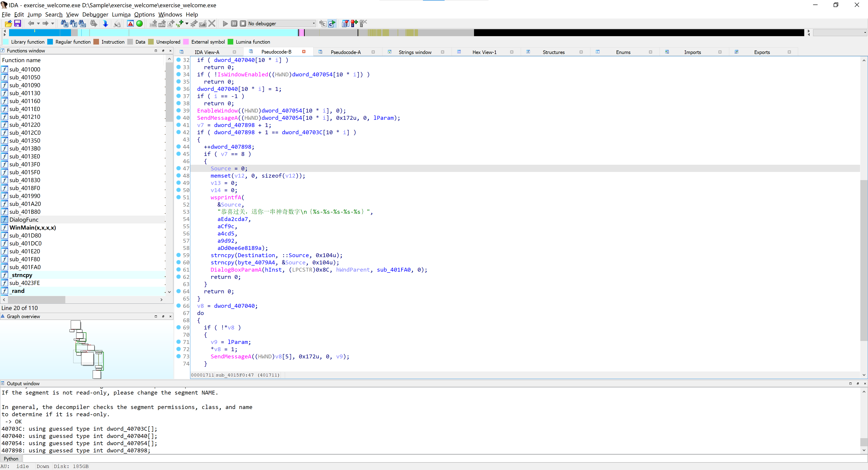Switch to the Hex View-1 tab
Screen dimensions: 868x470
pos(484,52)
